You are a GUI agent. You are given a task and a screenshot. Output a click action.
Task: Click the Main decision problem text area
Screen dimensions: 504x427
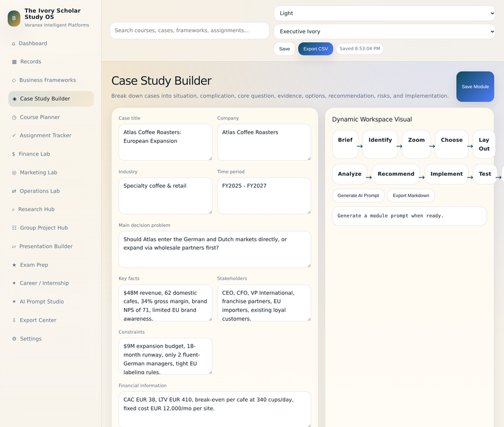point(215,249)
